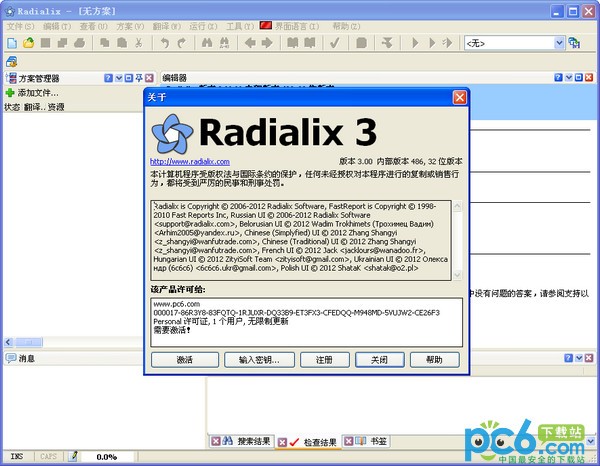Click the left navigation arrow icon
The image size is (600, 466).
point(250,42)
